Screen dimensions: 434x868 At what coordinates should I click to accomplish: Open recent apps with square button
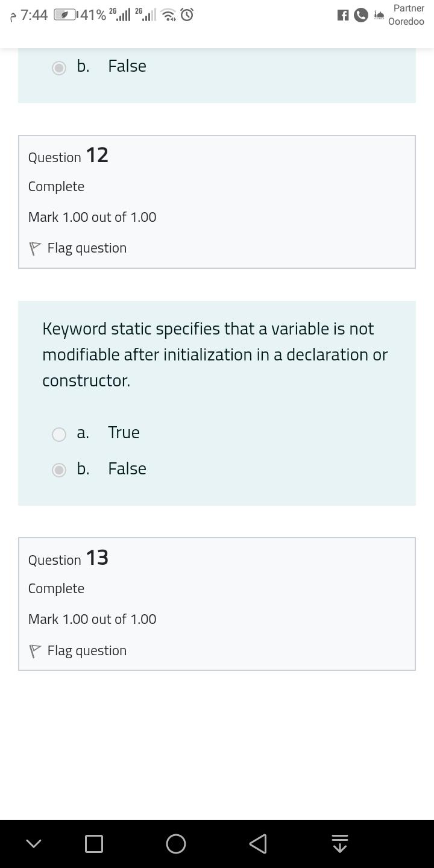pyautogui.click(x=94, y=844)
